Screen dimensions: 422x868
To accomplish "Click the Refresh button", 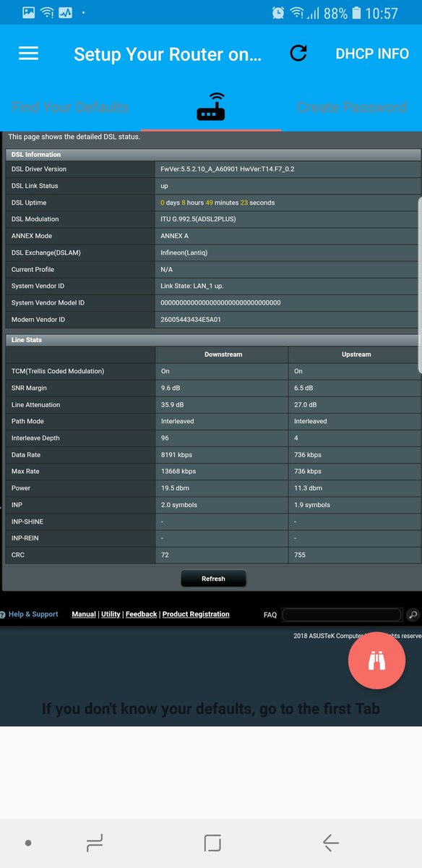I will 213,579.
